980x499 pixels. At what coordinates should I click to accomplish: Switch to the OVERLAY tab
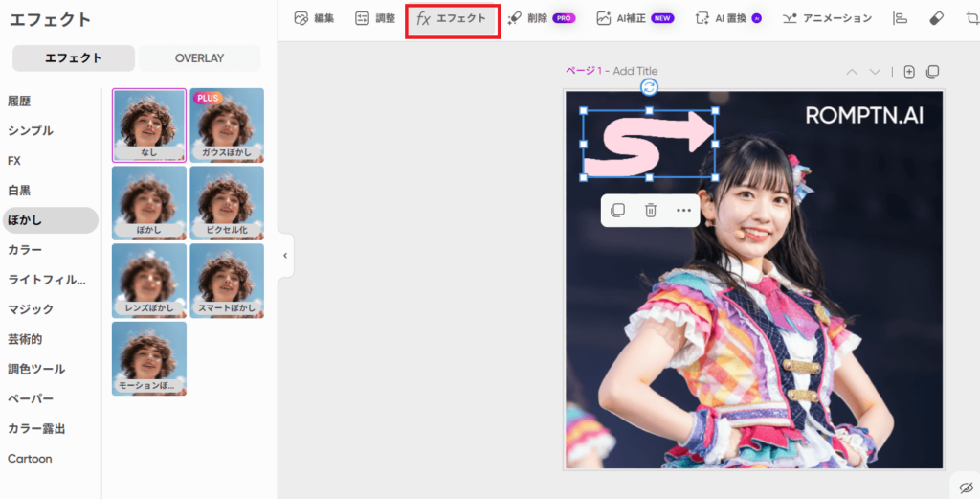point(199,58)
